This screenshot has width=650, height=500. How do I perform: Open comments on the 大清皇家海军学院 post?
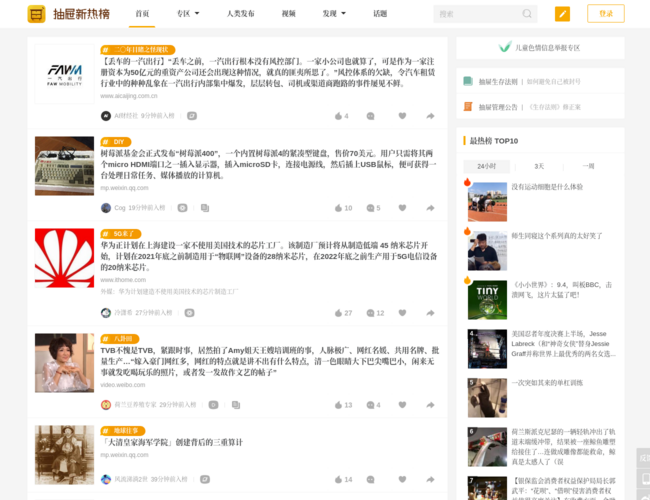(371, 480)
